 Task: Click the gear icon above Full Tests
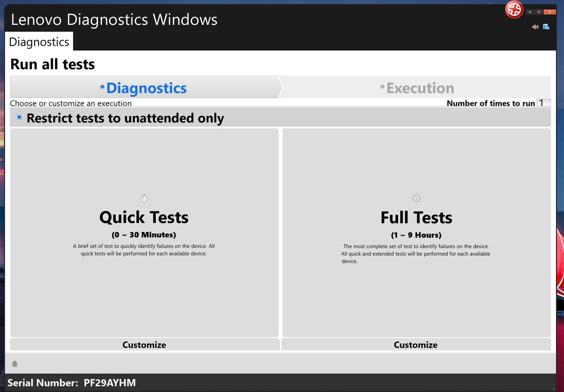[416, 199]
